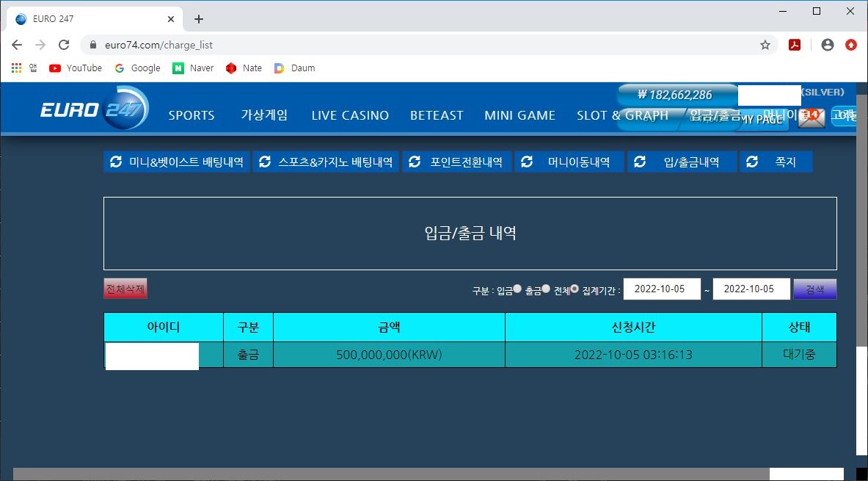Click the mail envelope message icon
Screen dimensions: 868x481
coord(811,117)
